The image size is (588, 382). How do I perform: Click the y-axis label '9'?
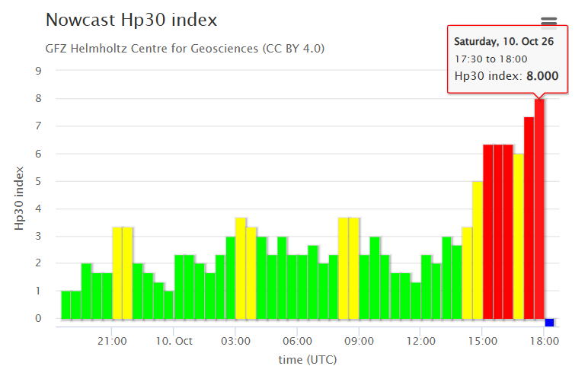pyautogui.click(x=38, y=71)
